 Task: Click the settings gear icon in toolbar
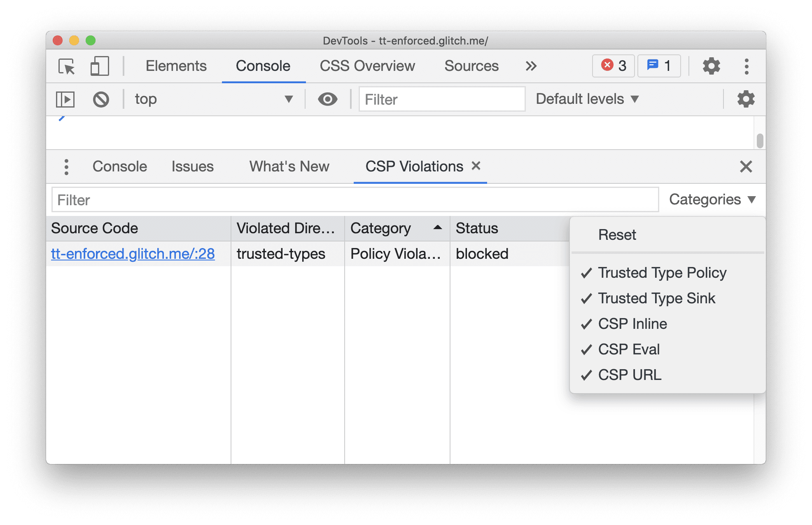(x=710, y=66)
